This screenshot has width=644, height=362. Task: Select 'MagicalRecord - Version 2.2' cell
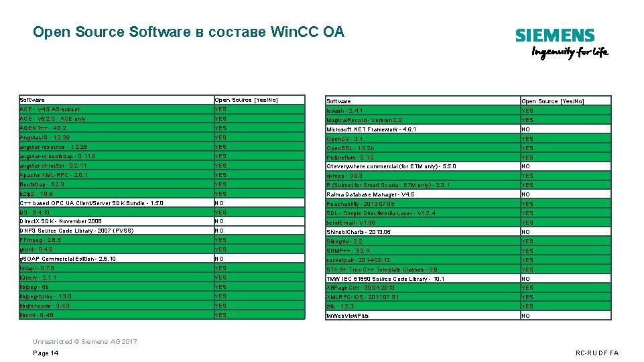point(423,120)
